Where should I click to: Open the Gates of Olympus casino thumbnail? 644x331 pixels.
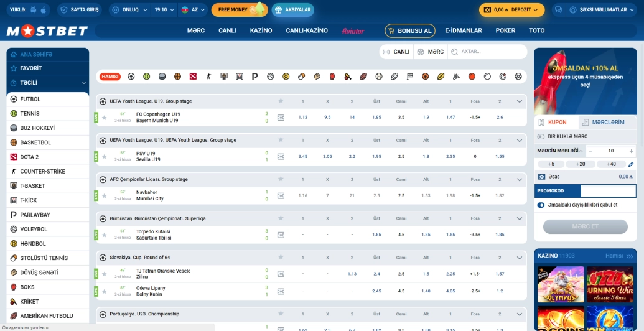[561, 284]
